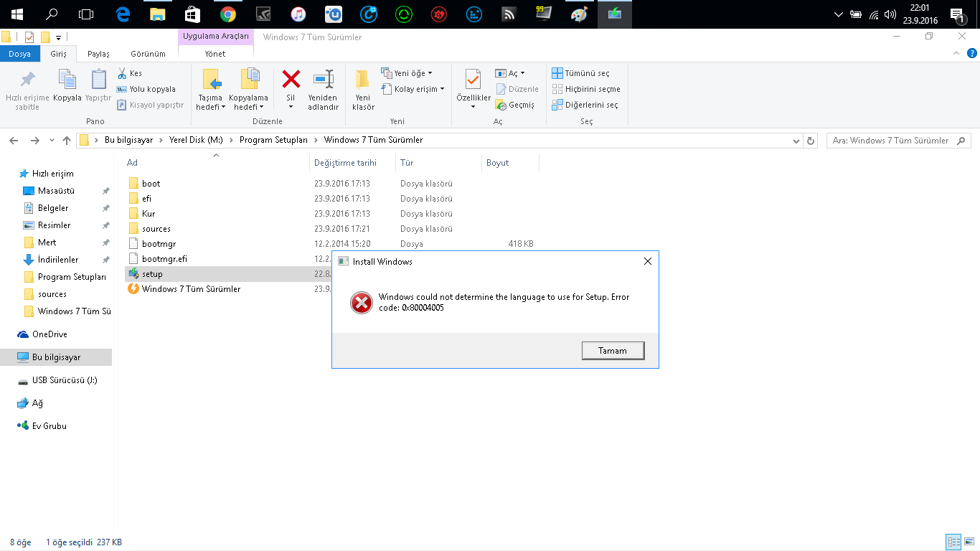
Task: Open the Aç dropdown in ribbon
Action: (x=510, y=73)
